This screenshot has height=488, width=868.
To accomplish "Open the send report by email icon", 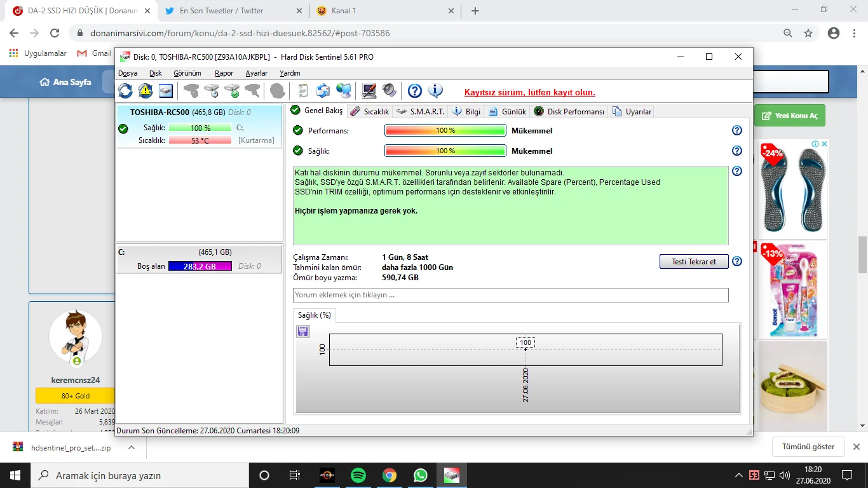I will (323, 91).
